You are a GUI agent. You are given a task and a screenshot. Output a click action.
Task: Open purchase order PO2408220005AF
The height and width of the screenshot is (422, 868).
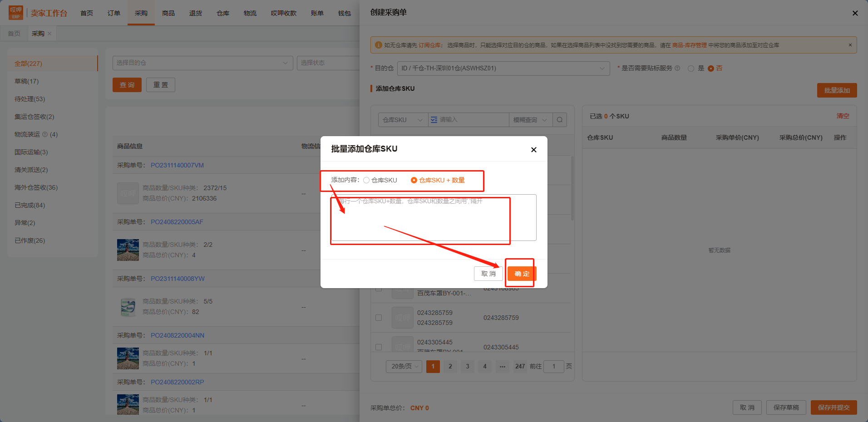[x=177, y=222]
